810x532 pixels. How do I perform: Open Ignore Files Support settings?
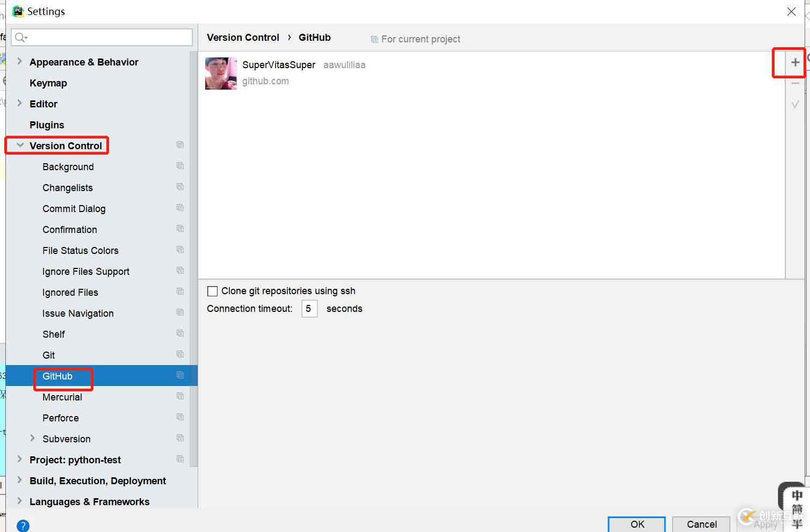[x=86, y=272]
